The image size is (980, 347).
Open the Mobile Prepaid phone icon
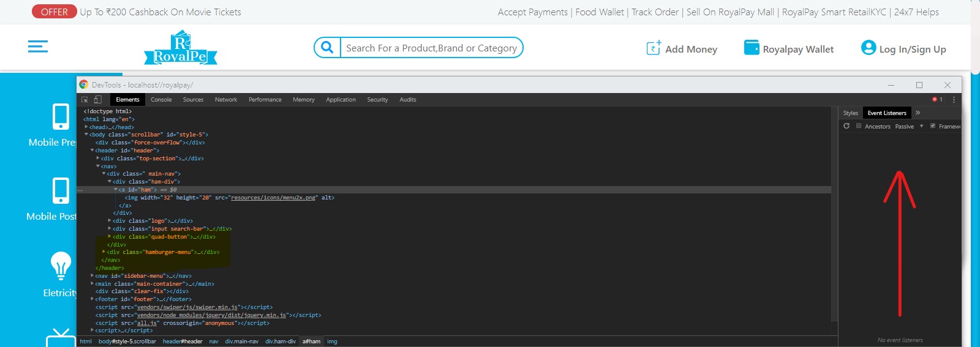61,116
